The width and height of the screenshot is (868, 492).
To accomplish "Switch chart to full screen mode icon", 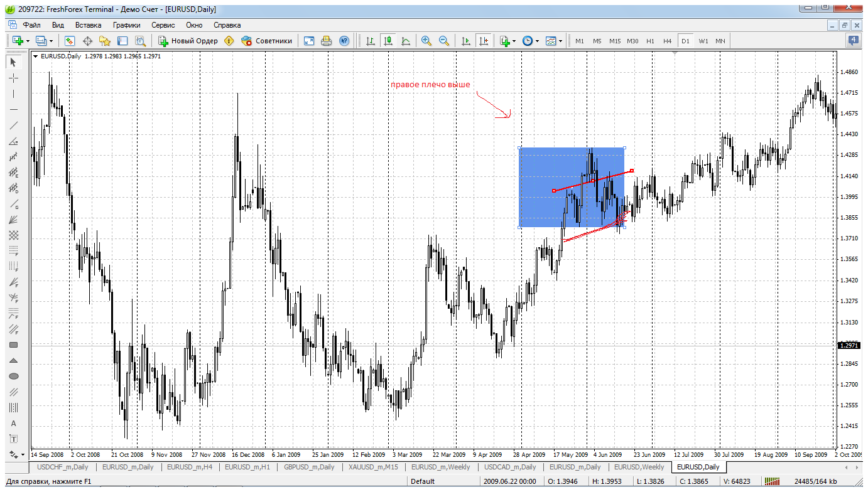I will pos(308,41).
